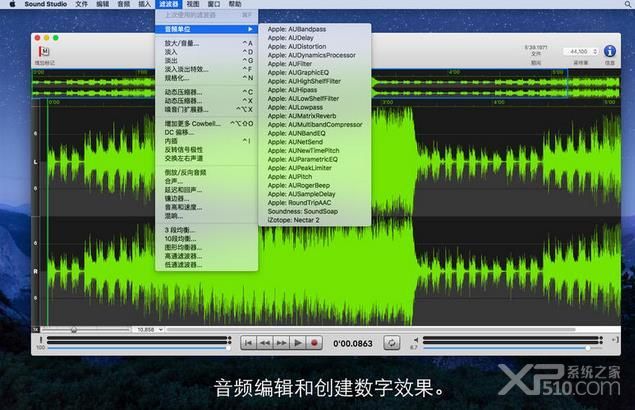Select Apple: AUBandpass audio unit

[315, 29]
